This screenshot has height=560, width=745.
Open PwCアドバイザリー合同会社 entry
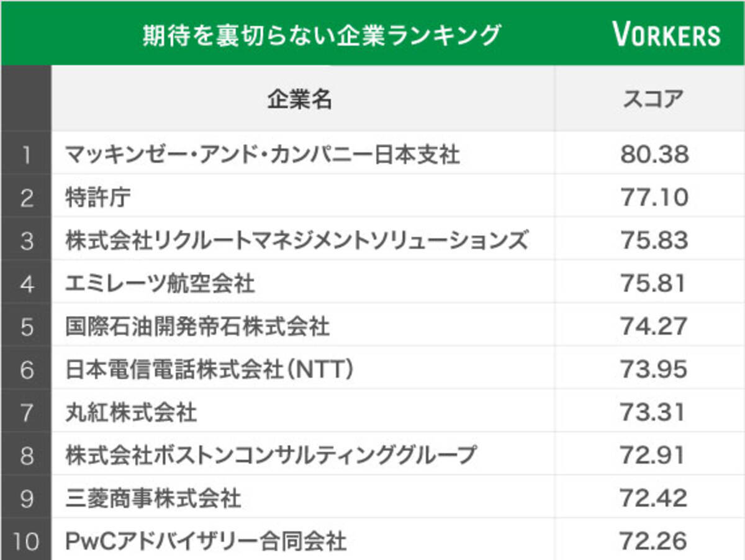[205, 541]
